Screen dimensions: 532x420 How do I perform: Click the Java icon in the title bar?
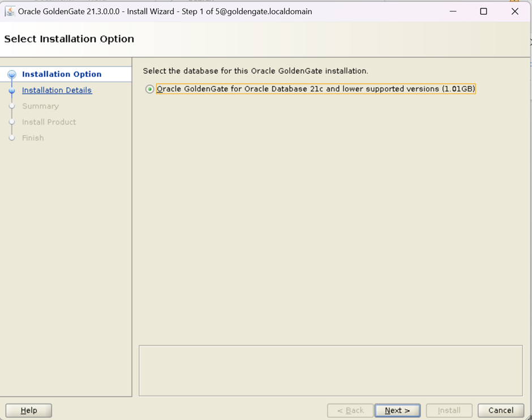[x=10, y=11]
